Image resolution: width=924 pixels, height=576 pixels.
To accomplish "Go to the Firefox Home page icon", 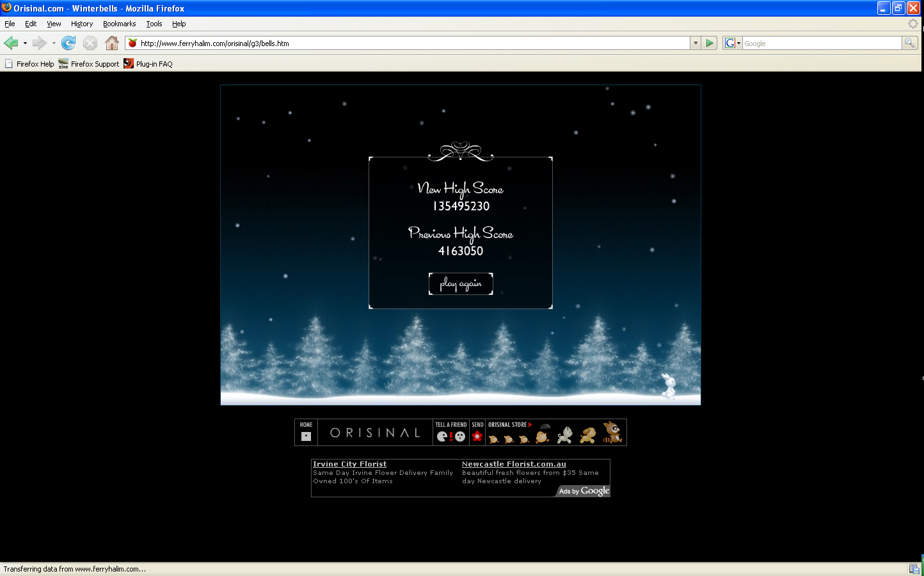I will pos(112,44).
